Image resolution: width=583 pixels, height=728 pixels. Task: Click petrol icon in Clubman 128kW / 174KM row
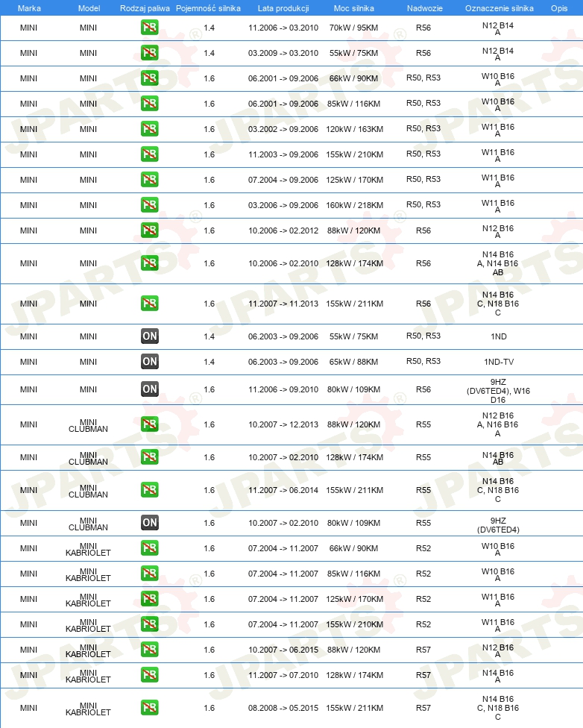[149, 457]
